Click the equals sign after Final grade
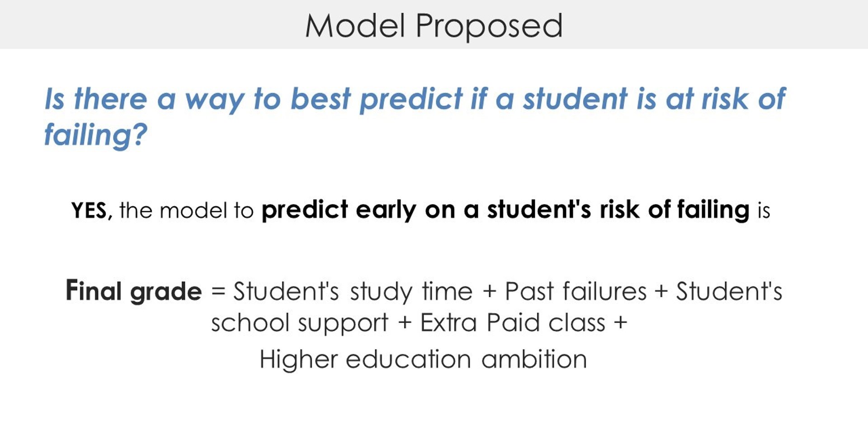Image resolution: width=868 pixels, height=447 pixels. [218, 291]
